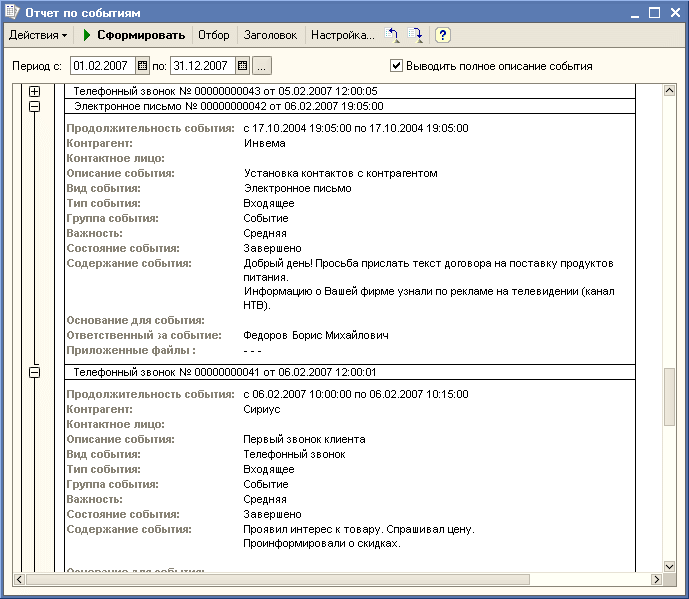Click the horizontal scrollbar right arrow
The width and height of the screenshot is (689, 599).
click(656, 579)
